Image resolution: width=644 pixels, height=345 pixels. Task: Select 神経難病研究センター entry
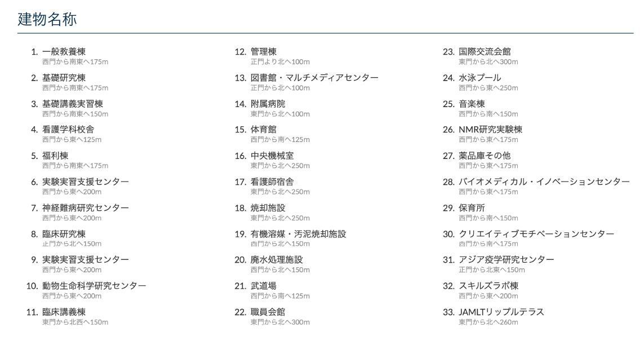click(x=85, y=208)
